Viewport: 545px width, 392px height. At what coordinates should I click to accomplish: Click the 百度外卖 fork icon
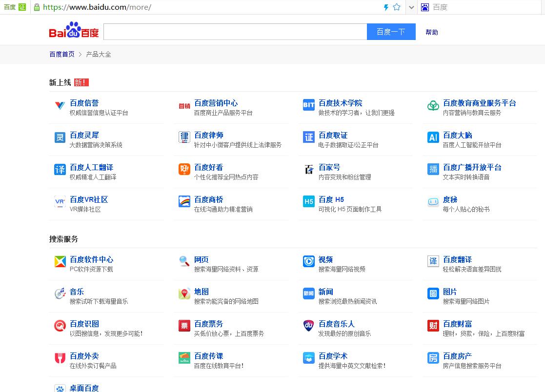60,358
